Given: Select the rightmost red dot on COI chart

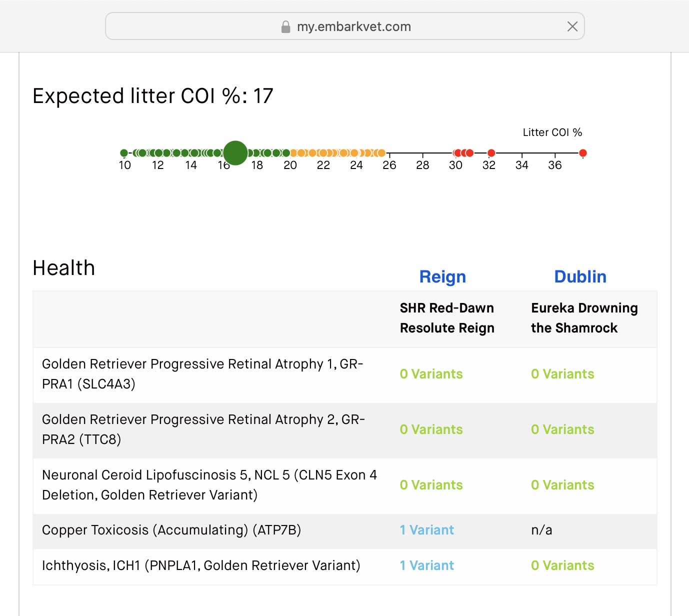Looking at the screenshot, I should [582, 153].
